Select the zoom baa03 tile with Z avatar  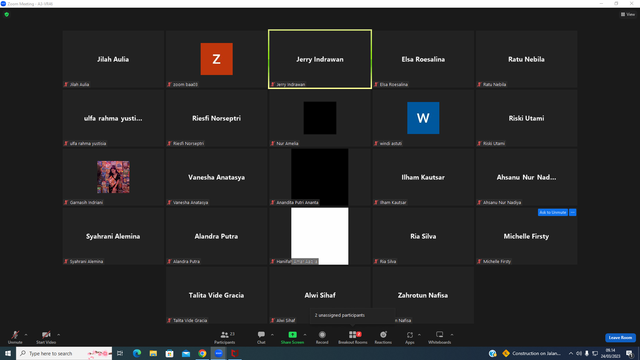click(x=216, y=59)
